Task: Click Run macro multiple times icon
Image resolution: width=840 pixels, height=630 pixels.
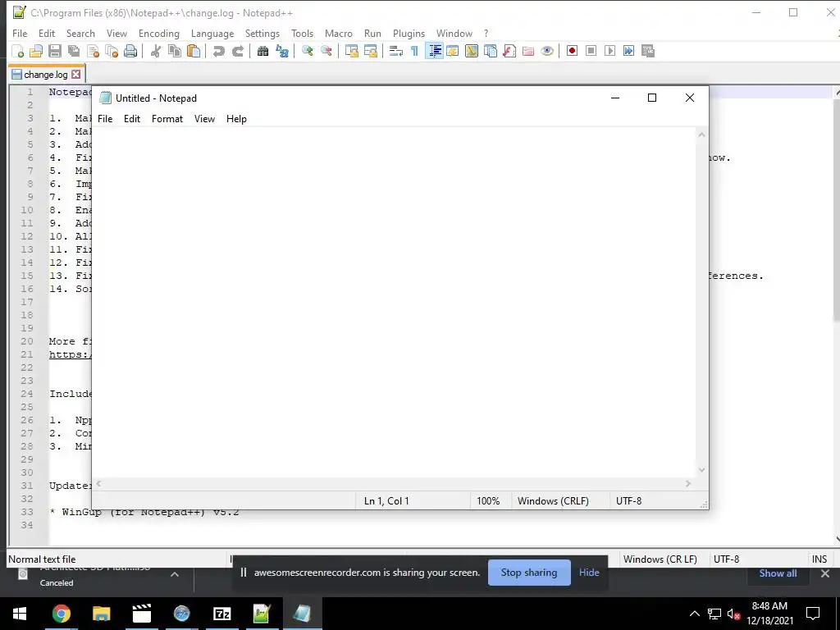Action: (x=628, y=51)
